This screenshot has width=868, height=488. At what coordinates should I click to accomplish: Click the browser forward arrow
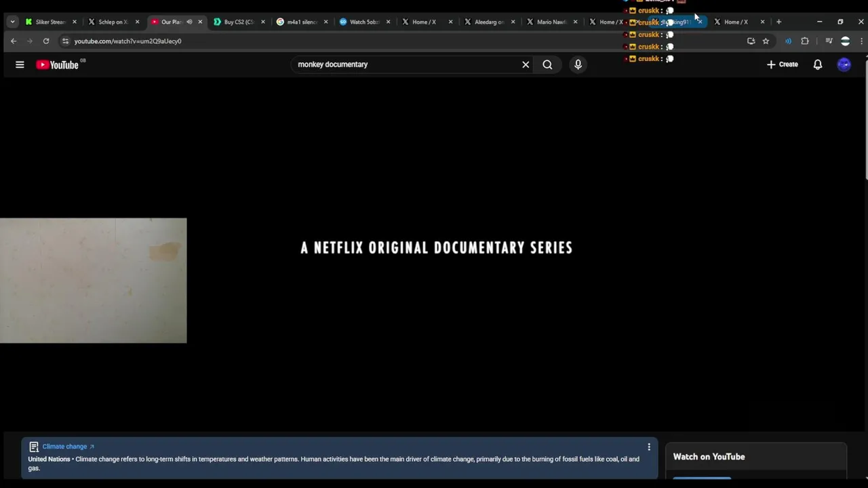pos(30,41)
